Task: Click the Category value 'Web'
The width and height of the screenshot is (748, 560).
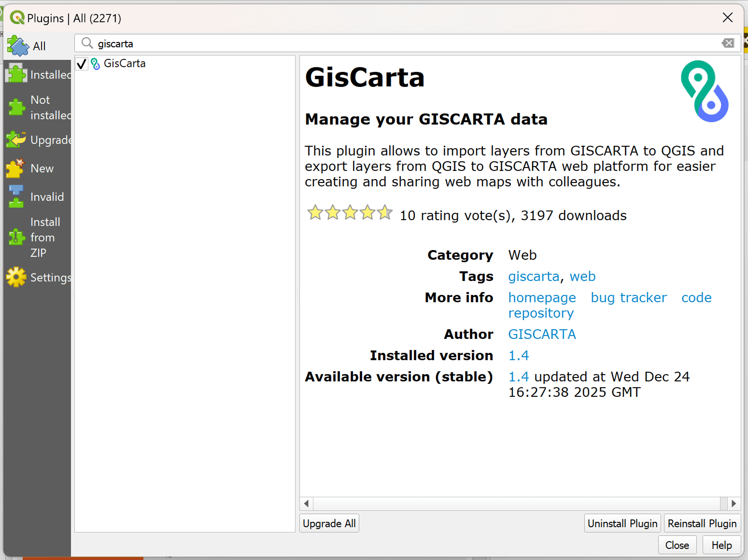Action: 522,255
